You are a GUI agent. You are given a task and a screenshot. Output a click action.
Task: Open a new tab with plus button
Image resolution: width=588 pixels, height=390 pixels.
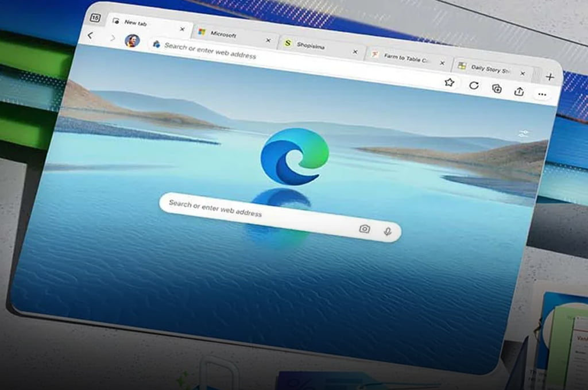pyautogui.click(x=550, y=77)
